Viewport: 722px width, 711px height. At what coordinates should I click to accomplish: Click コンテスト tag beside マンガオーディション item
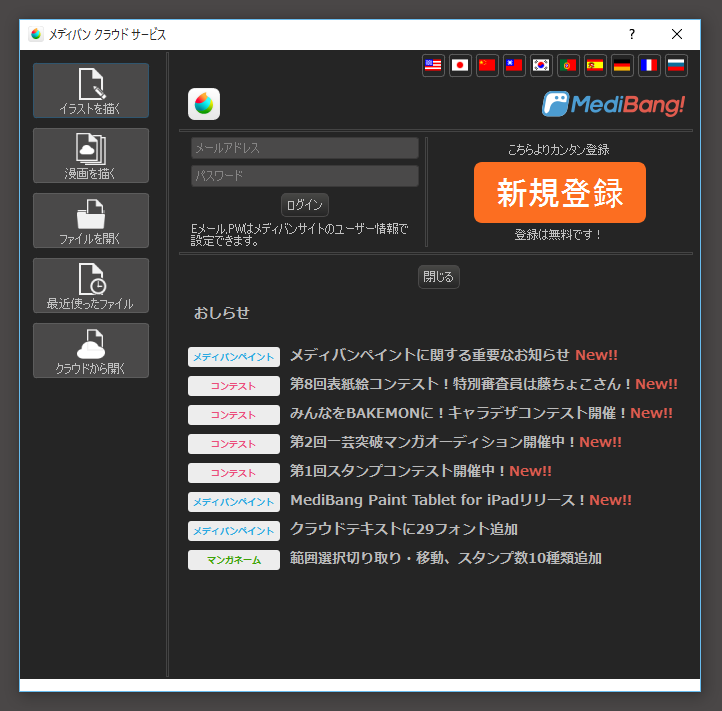point(234,444)
